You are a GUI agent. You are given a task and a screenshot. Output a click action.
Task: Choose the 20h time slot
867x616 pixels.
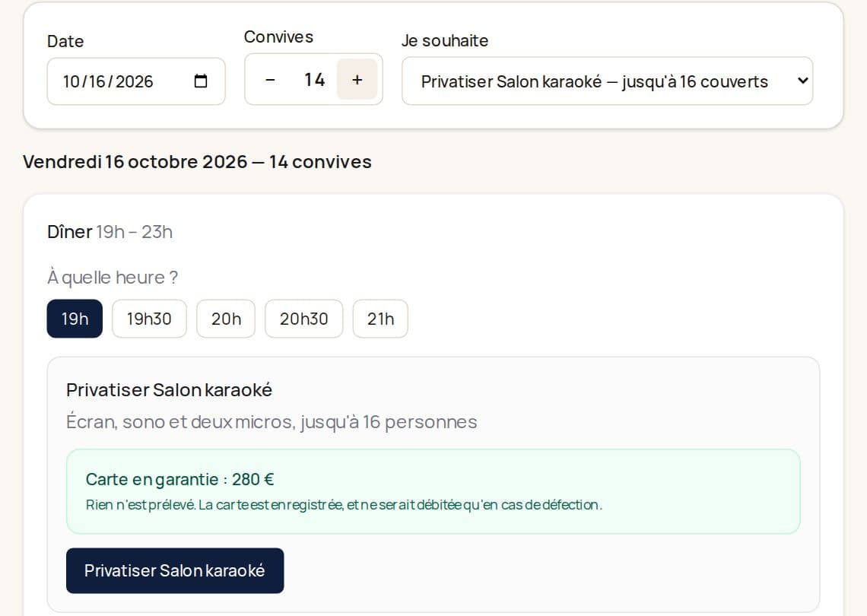(226, 319)
